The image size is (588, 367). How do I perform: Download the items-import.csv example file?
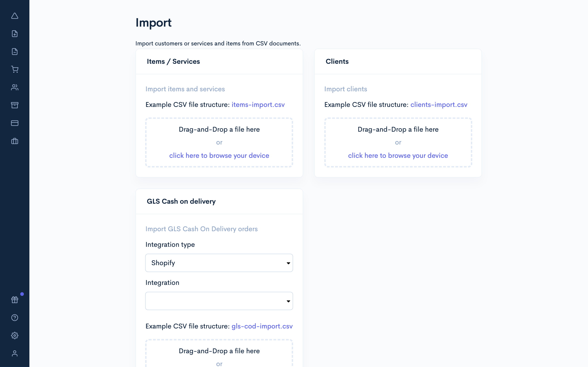258,104
